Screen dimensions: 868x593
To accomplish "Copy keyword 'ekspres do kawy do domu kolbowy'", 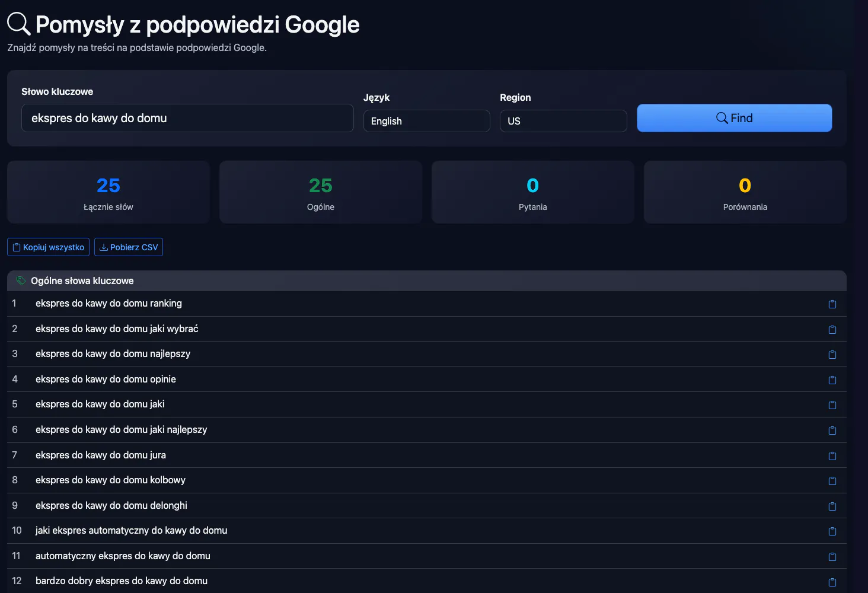I will [x=832, y=481].
